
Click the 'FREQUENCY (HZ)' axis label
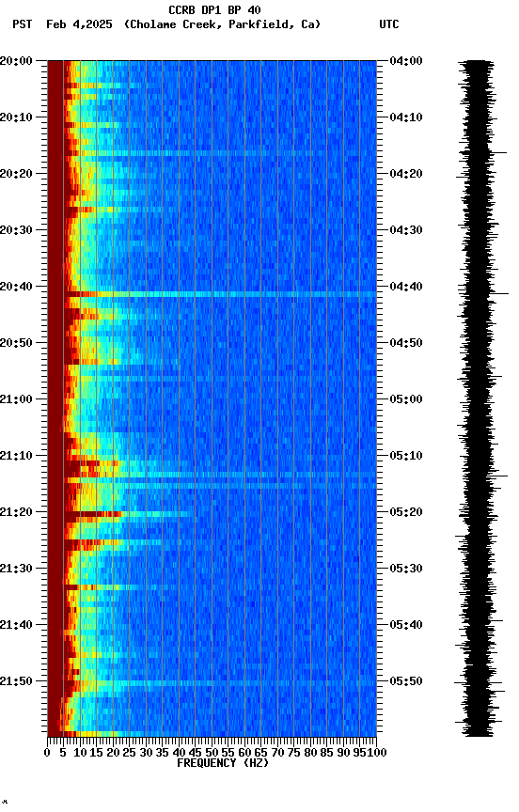223,763
